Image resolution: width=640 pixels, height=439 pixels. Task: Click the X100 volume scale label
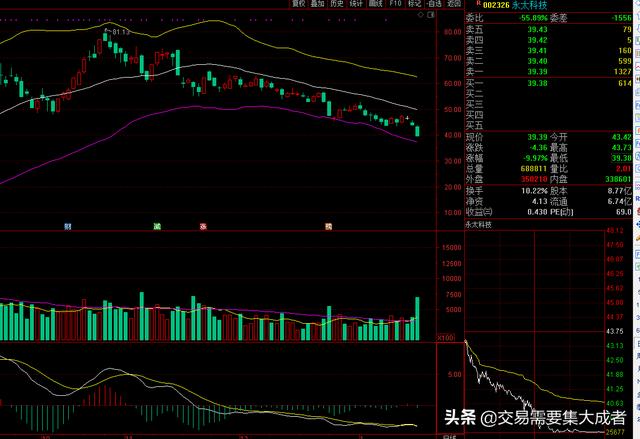[445, 338]
